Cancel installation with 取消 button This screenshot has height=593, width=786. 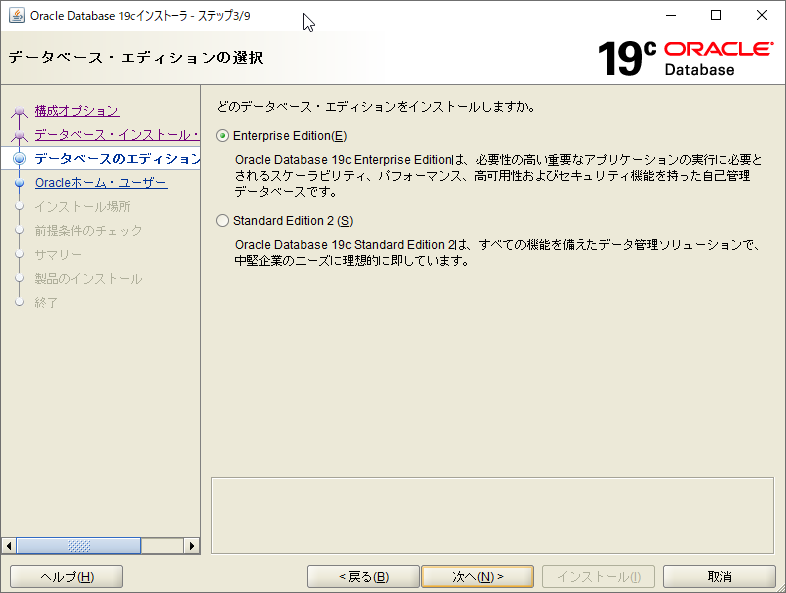[x=719, y=577]
